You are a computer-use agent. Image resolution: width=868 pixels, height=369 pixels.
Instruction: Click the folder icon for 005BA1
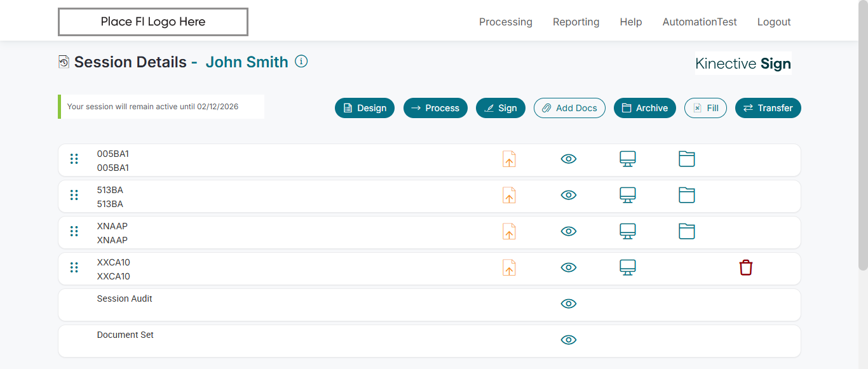pyautogui.click(x=686, y=159)
